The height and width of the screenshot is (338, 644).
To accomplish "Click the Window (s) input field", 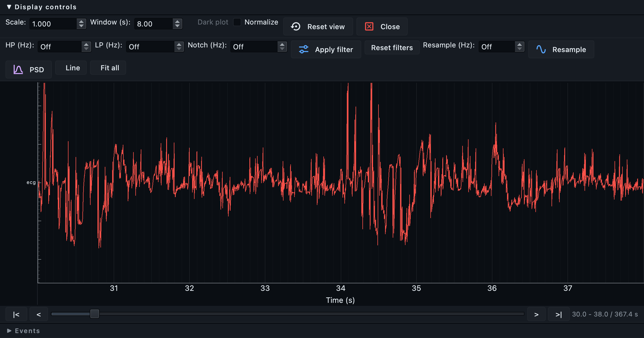I will 153,24.
